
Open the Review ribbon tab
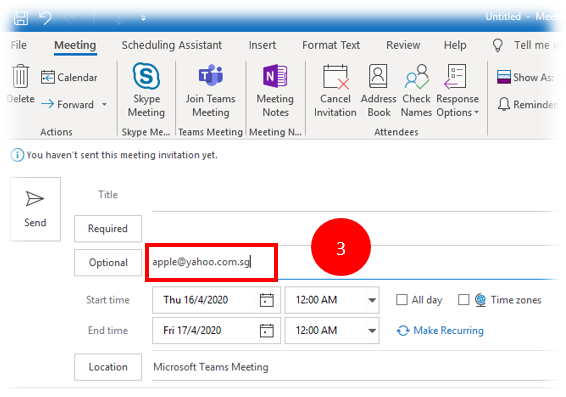click(x=403, y=45)
